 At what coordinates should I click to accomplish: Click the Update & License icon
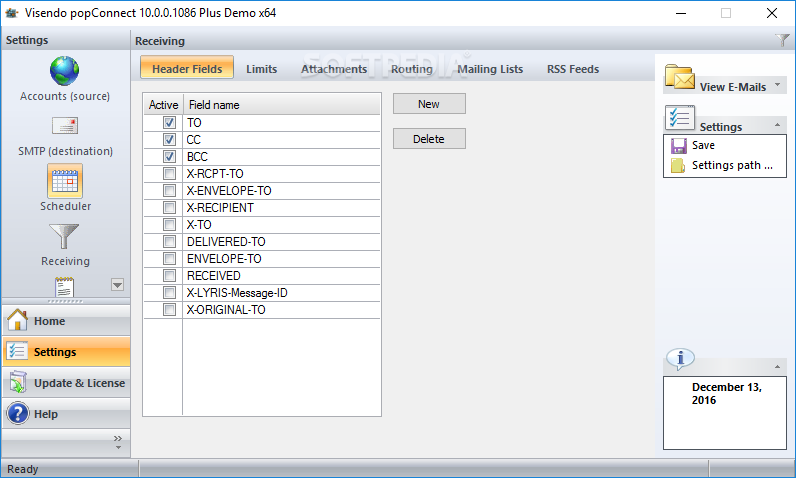(18, 382)
